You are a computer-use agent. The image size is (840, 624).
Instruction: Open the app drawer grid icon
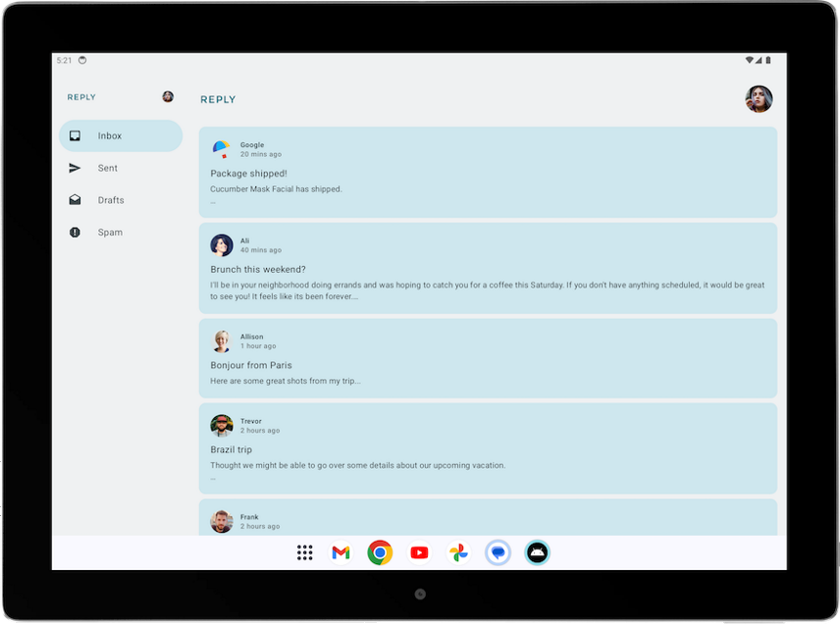pos(304,552)
